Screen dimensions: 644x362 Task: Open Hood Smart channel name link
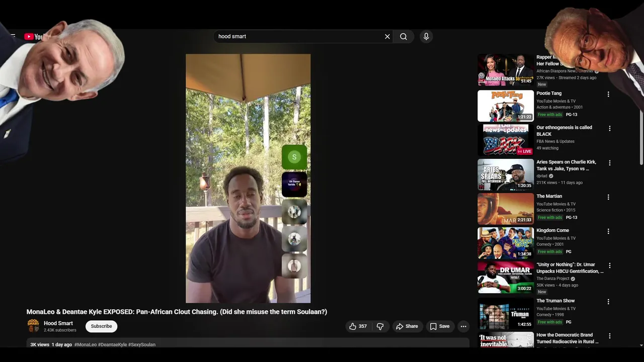pyautogui.click(x=58, y=323)
